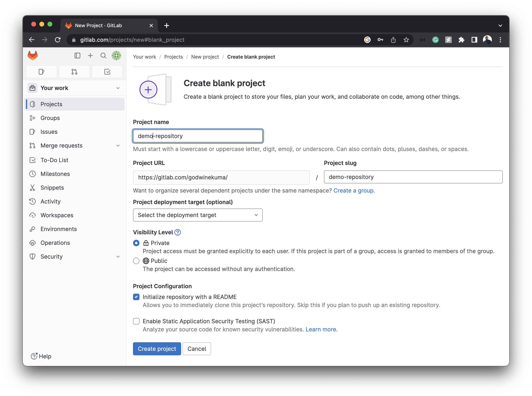Open the create new plus menu

[x=90, y=56]
